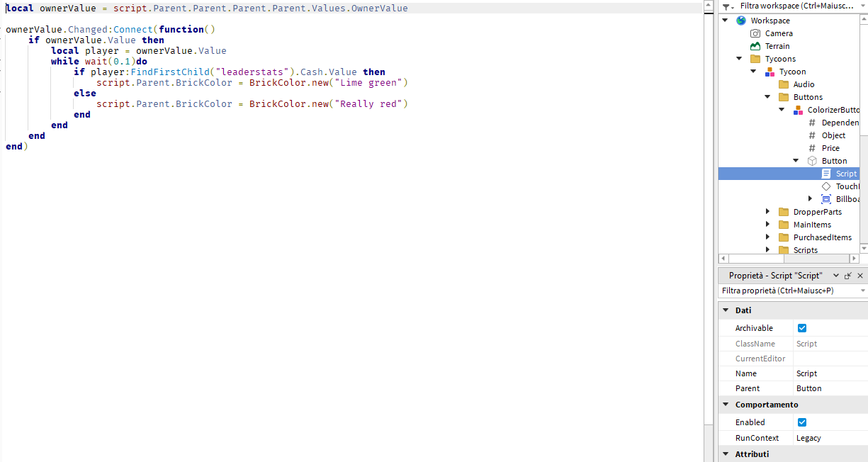Collapse the Button part node
The image size is (868, 462).
pos(796,161)
